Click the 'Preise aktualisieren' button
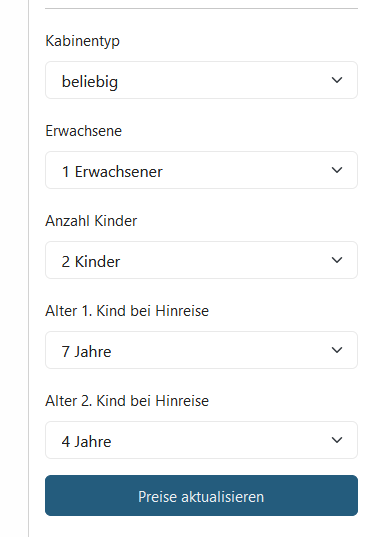 click(x=201, y=496)
